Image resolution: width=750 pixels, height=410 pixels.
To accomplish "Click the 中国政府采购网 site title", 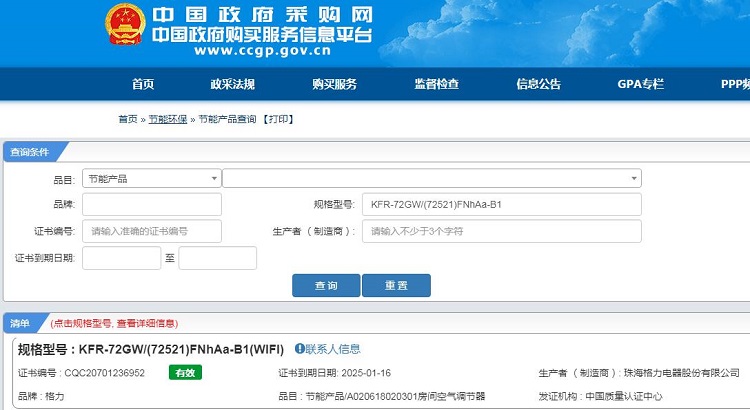I will pos(262,15).
